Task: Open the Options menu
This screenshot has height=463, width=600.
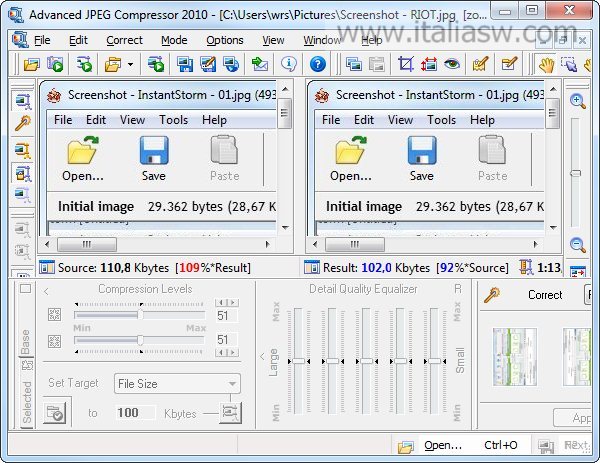Action: 225,40
